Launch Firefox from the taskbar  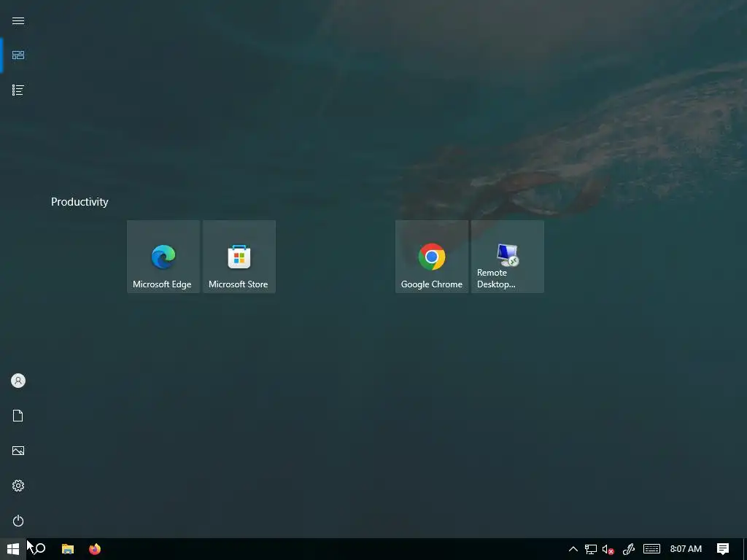pos(95,549)
